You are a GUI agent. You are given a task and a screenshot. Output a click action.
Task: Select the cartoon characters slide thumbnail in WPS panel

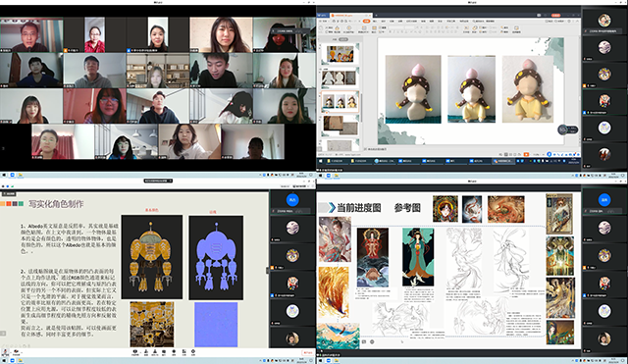(x=340, y=54)
